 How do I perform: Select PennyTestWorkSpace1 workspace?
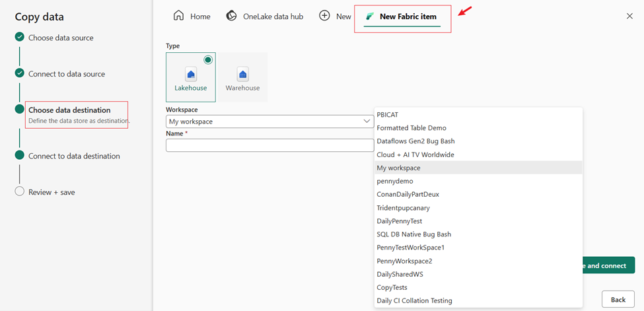478,248
